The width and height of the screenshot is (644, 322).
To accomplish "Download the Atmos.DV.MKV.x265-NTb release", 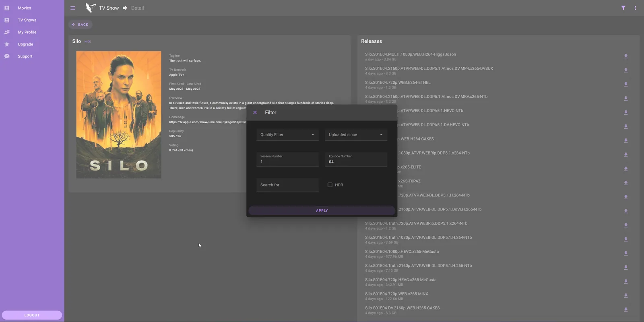I will pos(625,99).
